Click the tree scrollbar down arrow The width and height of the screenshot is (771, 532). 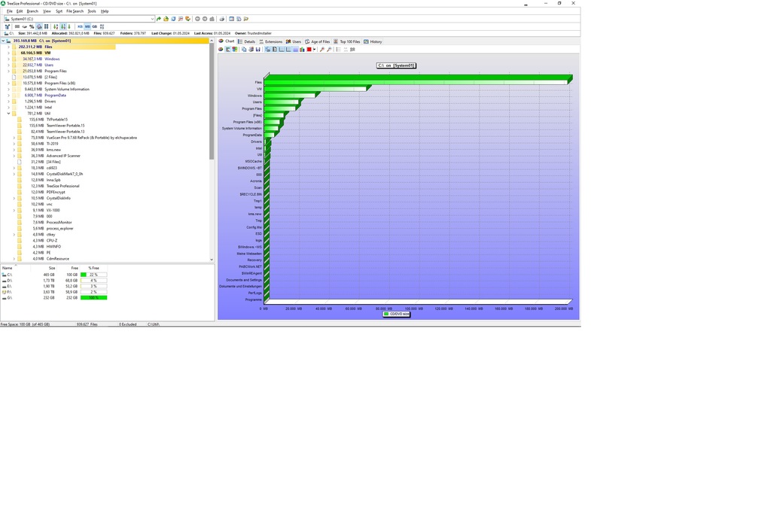tap(212, 260)
